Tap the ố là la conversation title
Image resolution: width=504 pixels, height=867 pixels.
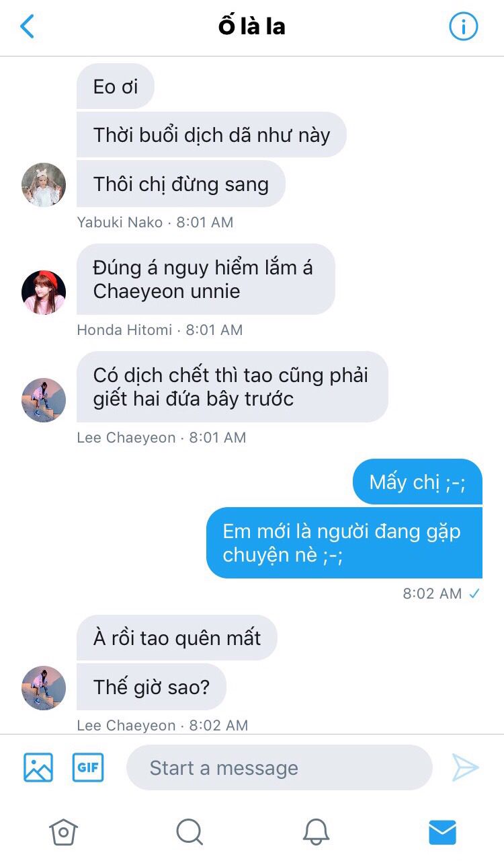click(x=252, y=26)
